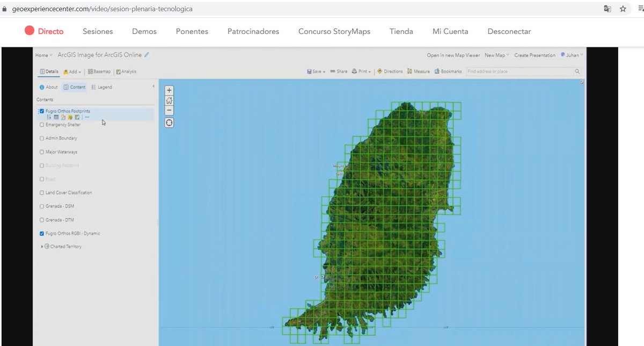Open Mi Cuenta page
This screenshot has height=346, width=644.
[x=450, y=31]
